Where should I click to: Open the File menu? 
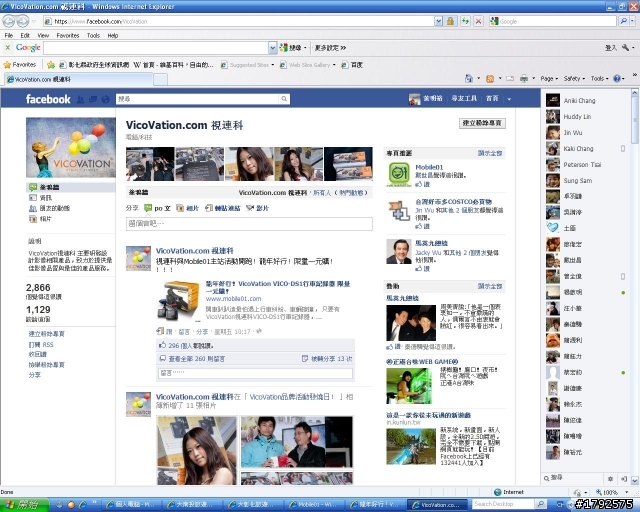click(x=9, y=36)
